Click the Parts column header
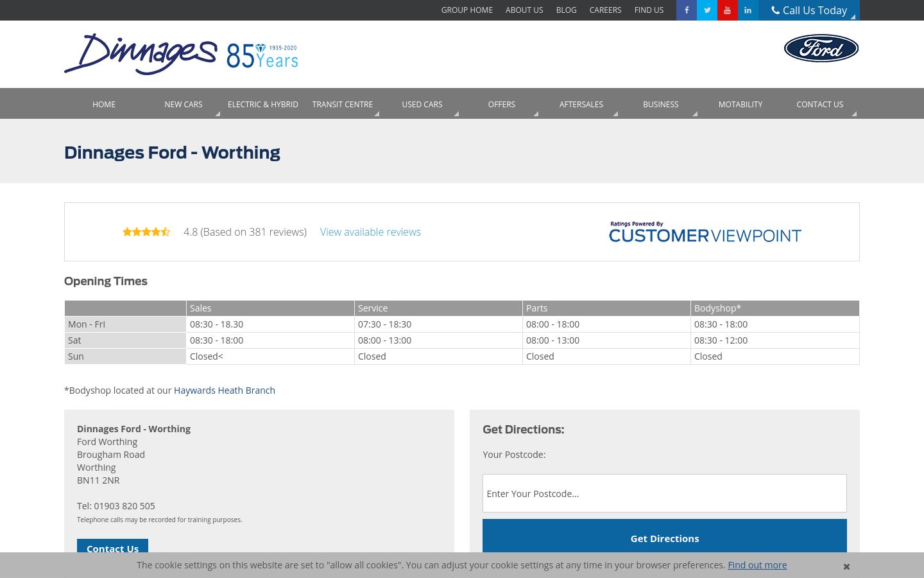The image size is (924, 578). tap(606, 308)
